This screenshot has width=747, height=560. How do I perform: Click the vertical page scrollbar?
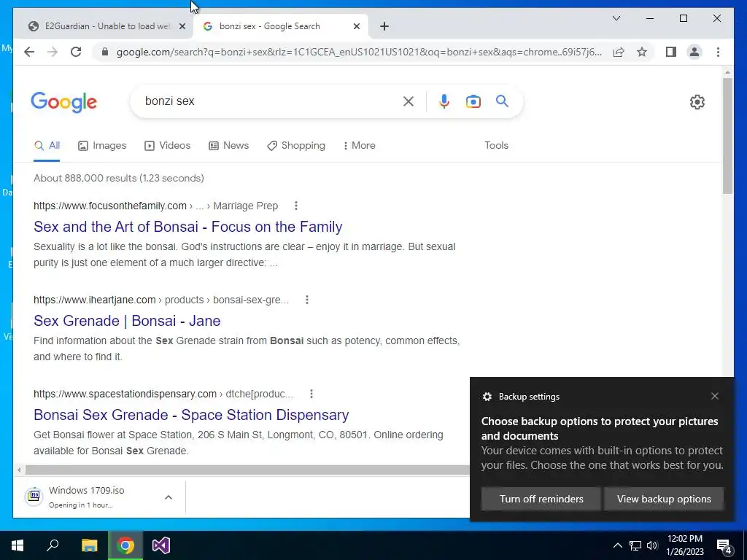[x=727, y=136]
